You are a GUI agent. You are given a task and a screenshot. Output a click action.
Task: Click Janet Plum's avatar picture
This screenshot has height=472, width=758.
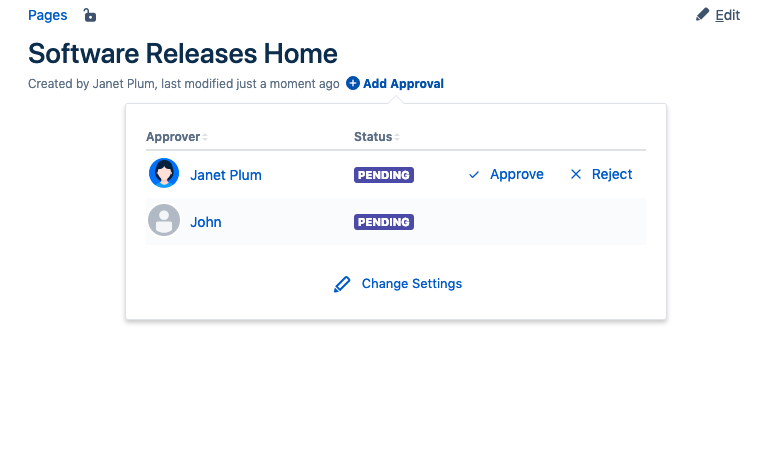click(164, 174)
